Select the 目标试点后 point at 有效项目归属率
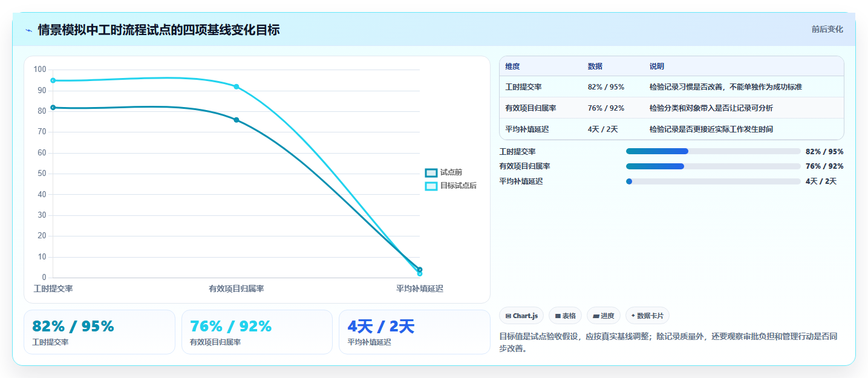The image size is (868, 378). pyautogui.click(x=237, y=86)
